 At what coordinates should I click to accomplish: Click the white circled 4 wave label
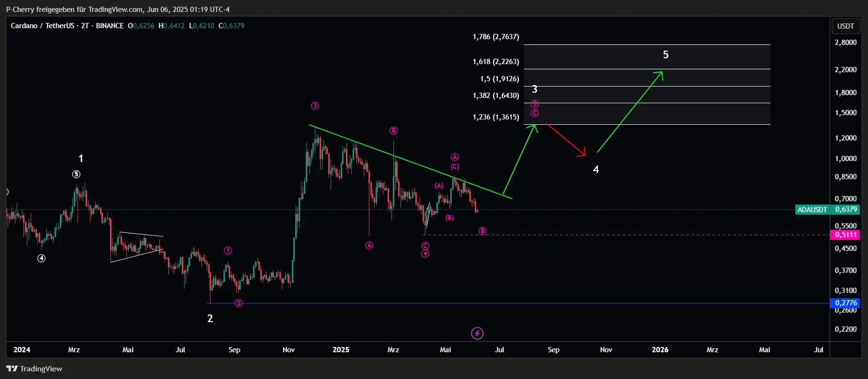[x=42, y=259]
